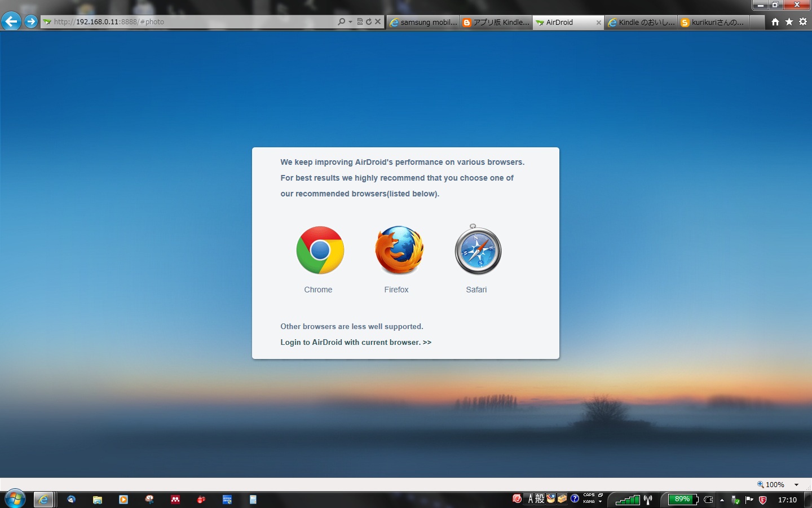Open the IME tools toolbox icon
812x508 pixels.
(562, 498)
